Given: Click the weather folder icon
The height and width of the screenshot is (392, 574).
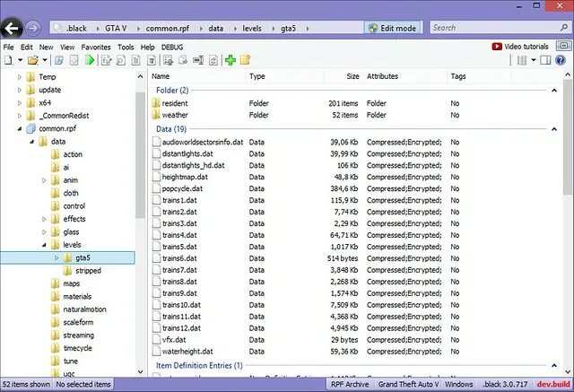Looking at the screenshot, I should tap(156, 115).
